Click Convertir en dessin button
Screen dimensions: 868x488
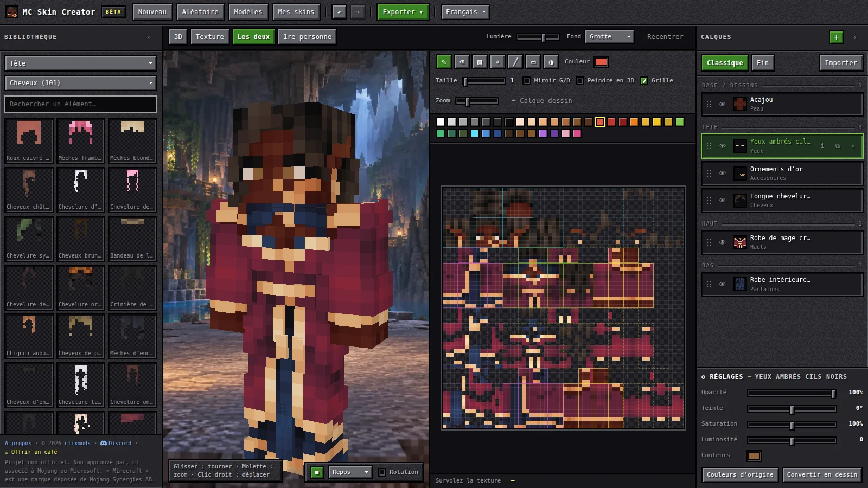pyautogui.click(x=822, y=475)
